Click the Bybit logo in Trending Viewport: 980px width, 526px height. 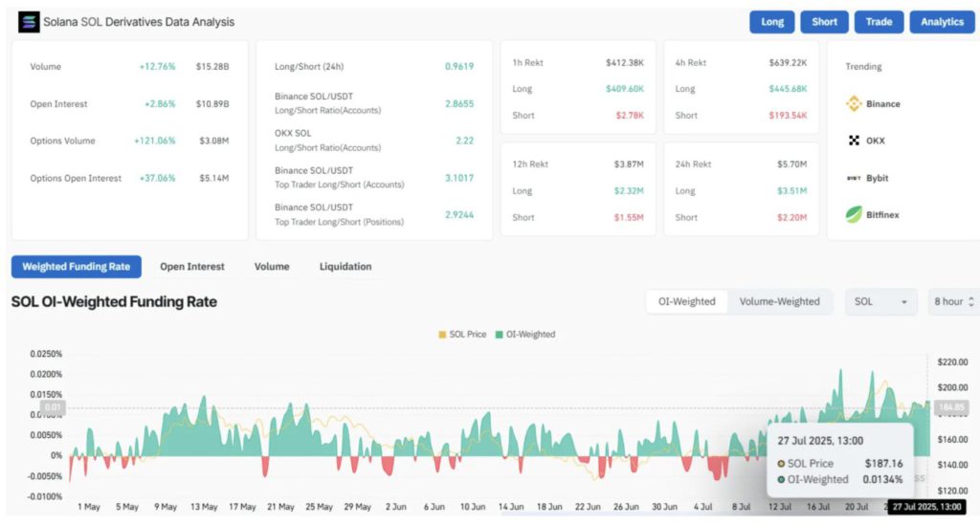(854, 178)
